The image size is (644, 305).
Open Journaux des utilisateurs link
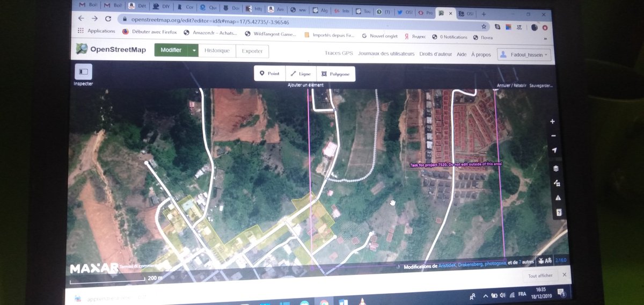(386, 54)
